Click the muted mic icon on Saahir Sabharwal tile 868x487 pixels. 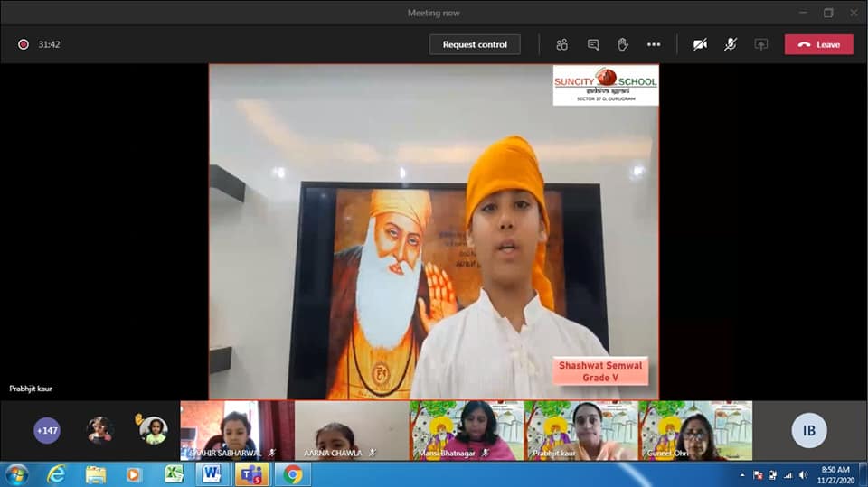click(272, 453)
